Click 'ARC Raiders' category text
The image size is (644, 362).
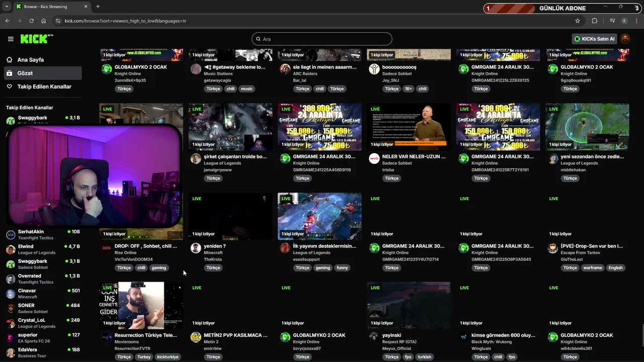click(305, 74)
